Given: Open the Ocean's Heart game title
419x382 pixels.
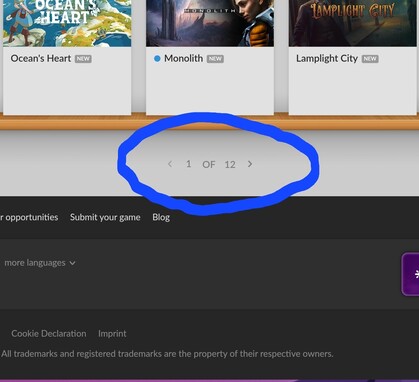Looking at the screenshot, I should [41, 58].
